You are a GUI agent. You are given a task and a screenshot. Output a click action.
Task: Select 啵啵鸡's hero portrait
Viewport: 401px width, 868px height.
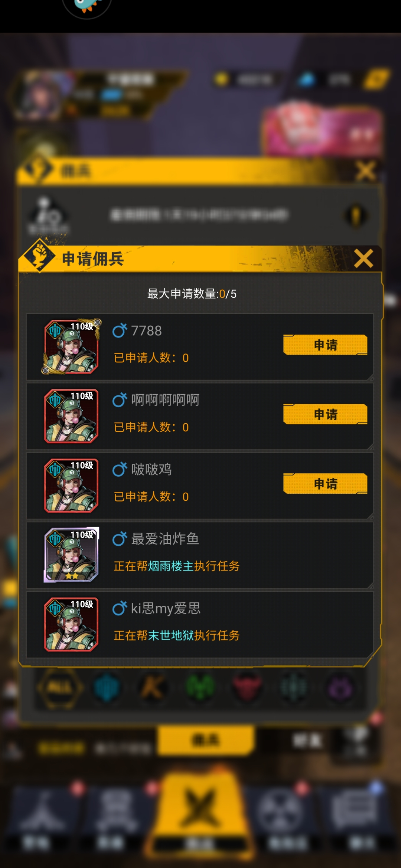[71, 485]
